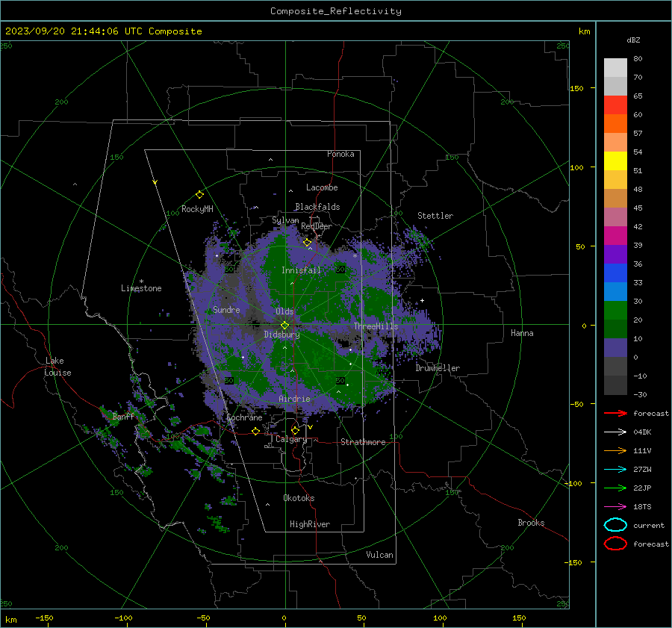Click the Lake Louise label

pos(58,367)
